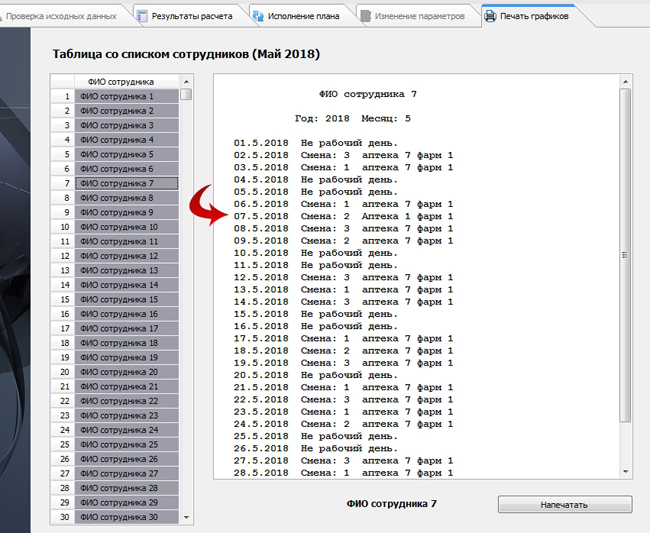Select row ФИО сотрудника 17
The width and height of the screenshot is (650, 533).
coord(126,328)
